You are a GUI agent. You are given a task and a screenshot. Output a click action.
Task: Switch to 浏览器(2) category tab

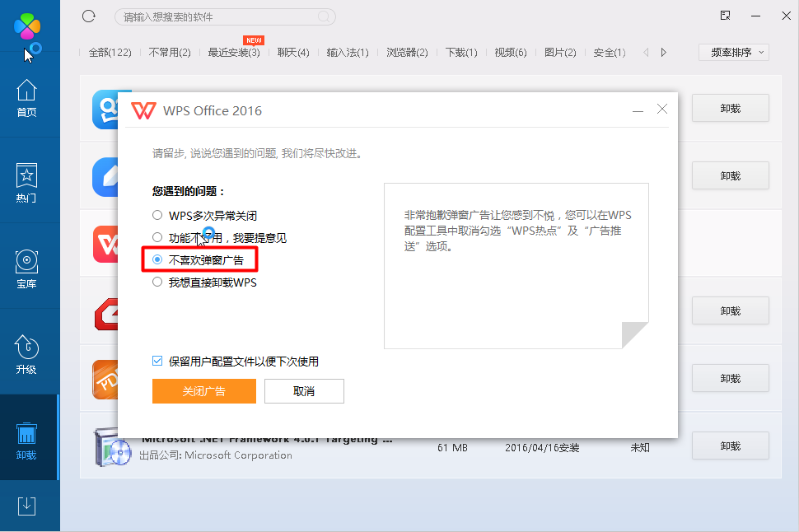click(407, 53)
